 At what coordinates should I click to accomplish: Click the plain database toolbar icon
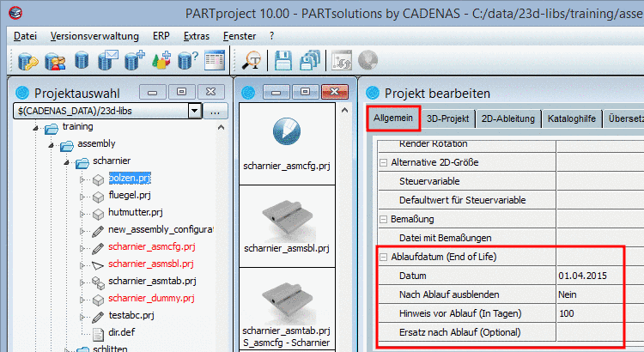82,60
